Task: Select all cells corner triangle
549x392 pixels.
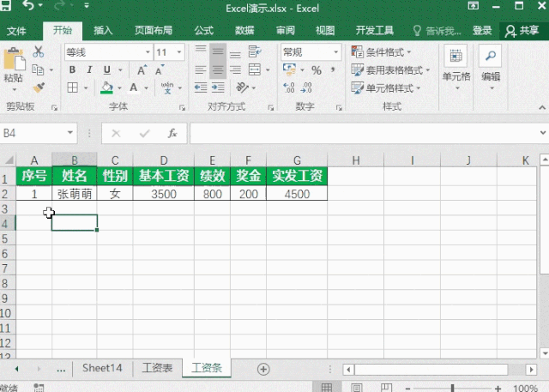Action: pyautogui.click(x=9, y=160)
